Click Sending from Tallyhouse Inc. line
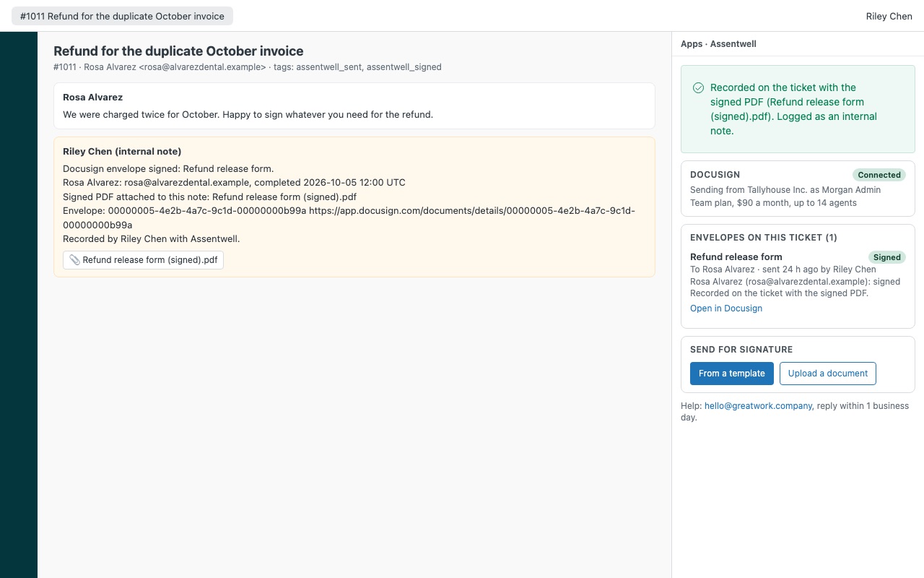The width and height of the screenshot is (924, 578). pyautogui.click(x=785, y=190)
